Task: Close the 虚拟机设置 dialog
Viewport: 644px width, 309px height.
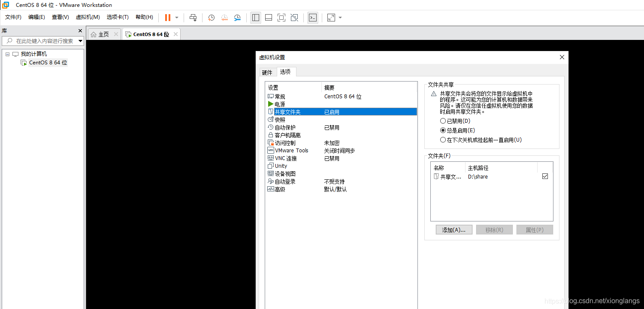Action: tap(562, 57)
